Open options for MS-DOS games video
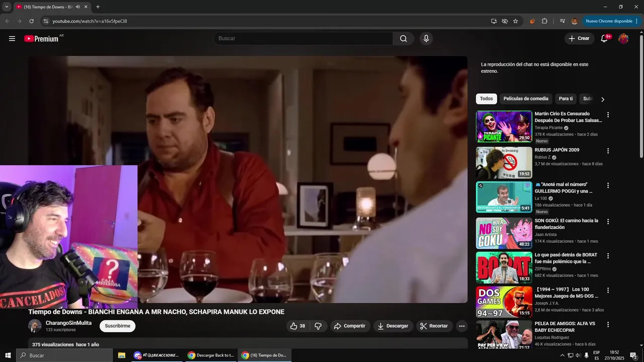This screenshot has height=362, width=644. (x=608, y=290)
